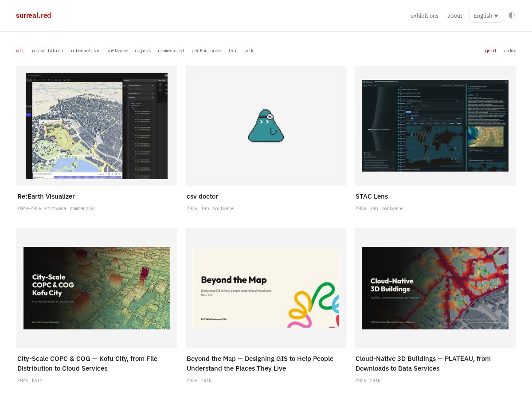The width and height of the screenshot is (532, 399).
Task: Open the about page
Action: point(455,16)
